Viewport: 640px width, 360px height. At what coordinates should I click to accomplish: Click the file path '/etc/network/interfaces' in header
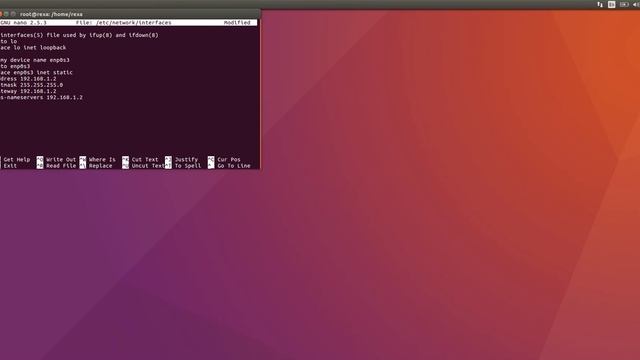(x=133, y=22)
